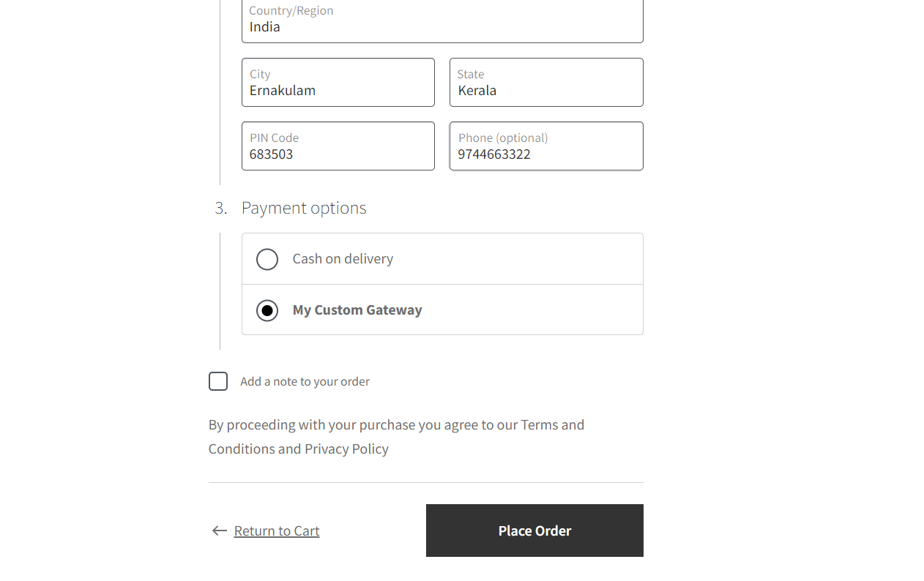
Task: Click the State field showing Kerala
Action: tap(545, 82)
